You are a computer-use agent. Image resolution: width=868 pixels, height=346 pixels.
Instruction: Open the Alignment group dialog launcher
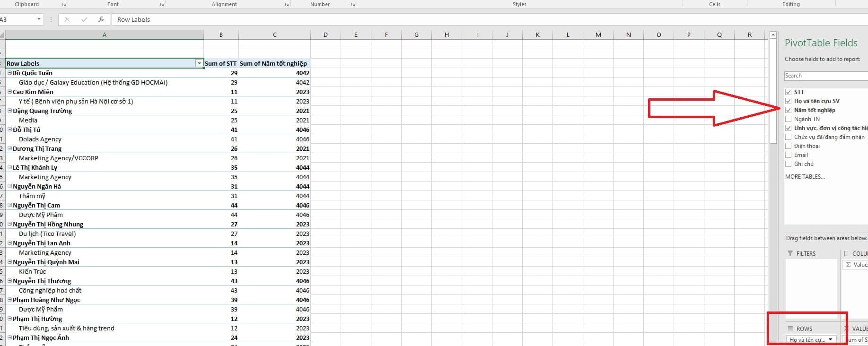click(287, 4)
